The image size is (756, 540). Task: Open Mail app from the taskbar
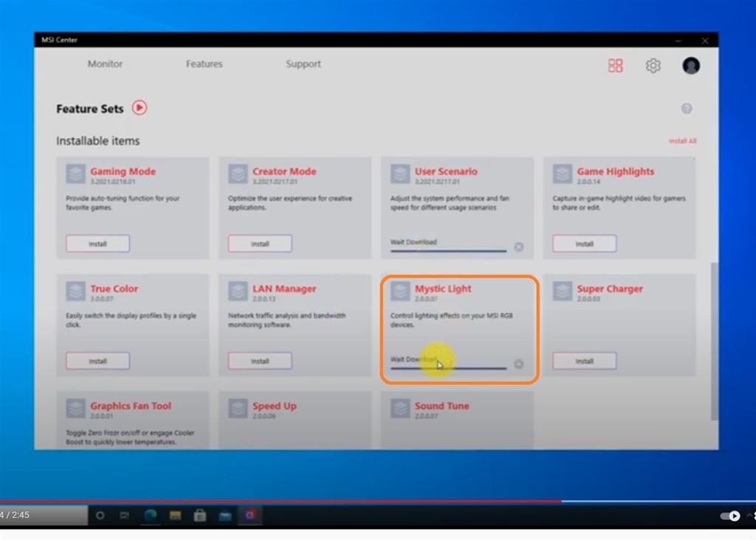pyautogui.click(x=225, y=516)
